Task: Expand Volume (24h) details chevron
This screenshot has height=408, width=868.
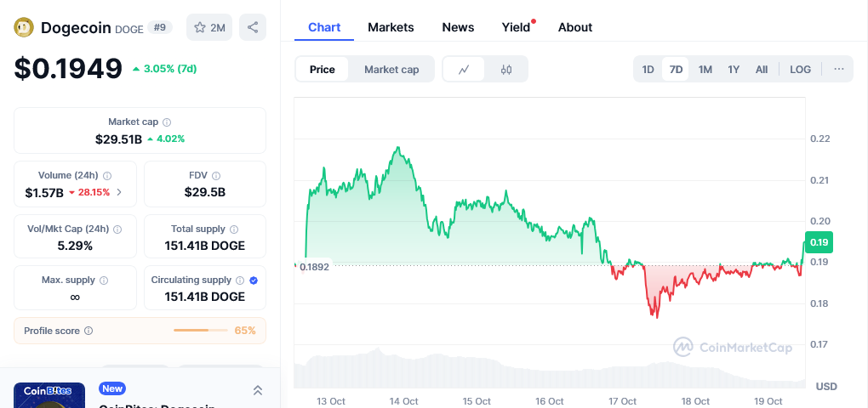Action: pos(119,192)
